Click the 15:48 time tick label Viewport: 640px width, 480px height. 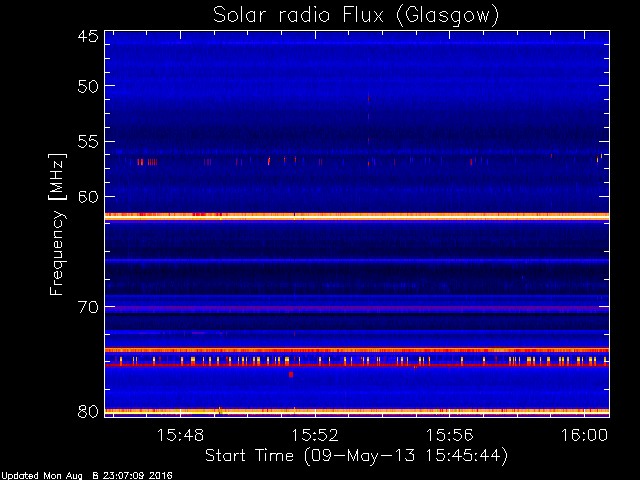(180, 435)
